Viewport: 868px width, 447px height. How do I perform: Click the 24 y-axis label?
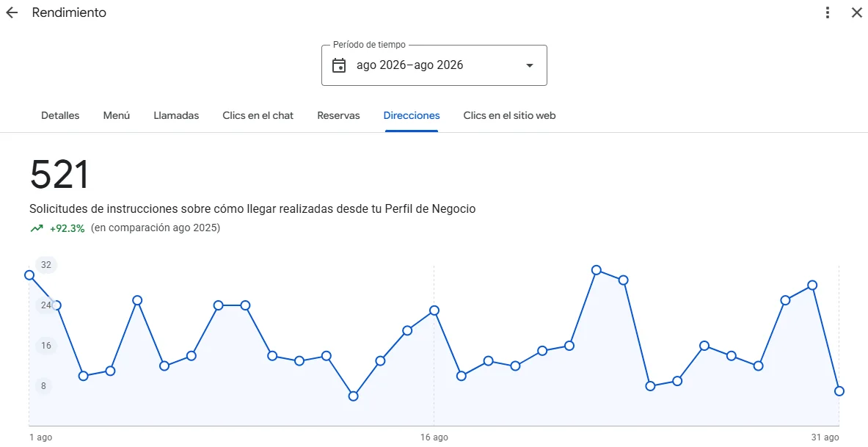tap(46, 305)
